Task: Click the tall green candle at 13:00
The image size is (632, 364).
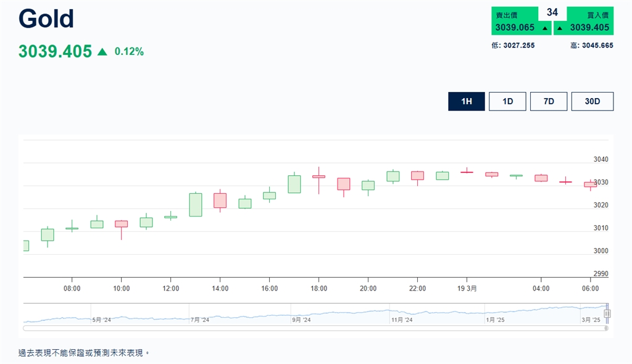Action: pos(196,204)
